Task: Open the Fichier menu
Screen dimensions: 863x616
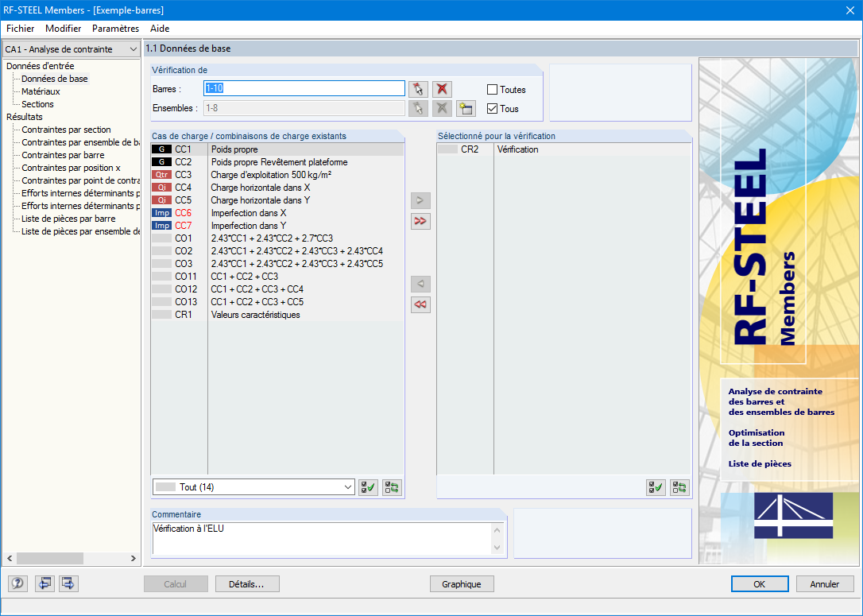Action: tap(21, 29)
